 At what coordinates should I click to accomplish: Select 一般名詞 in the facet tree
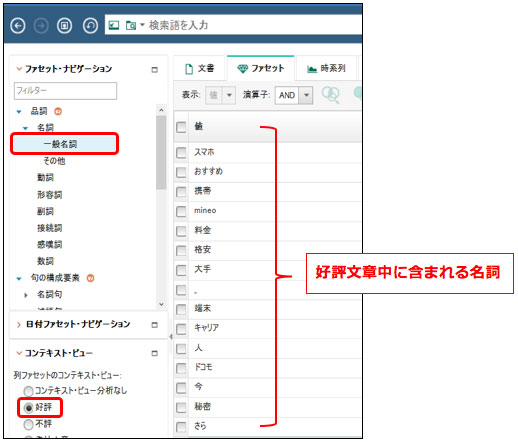tap(60, 144)
